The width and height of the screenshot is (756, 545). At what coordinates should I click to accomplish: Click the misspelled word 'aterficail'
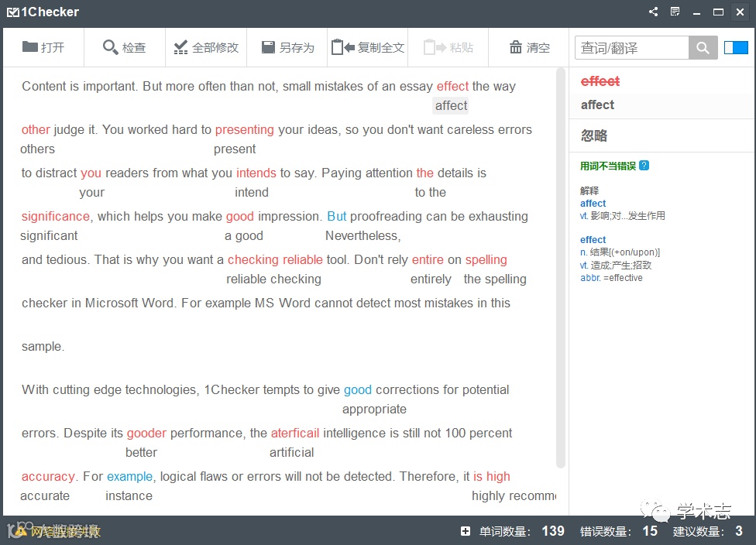pyautogui.click(x=295, y=434)
